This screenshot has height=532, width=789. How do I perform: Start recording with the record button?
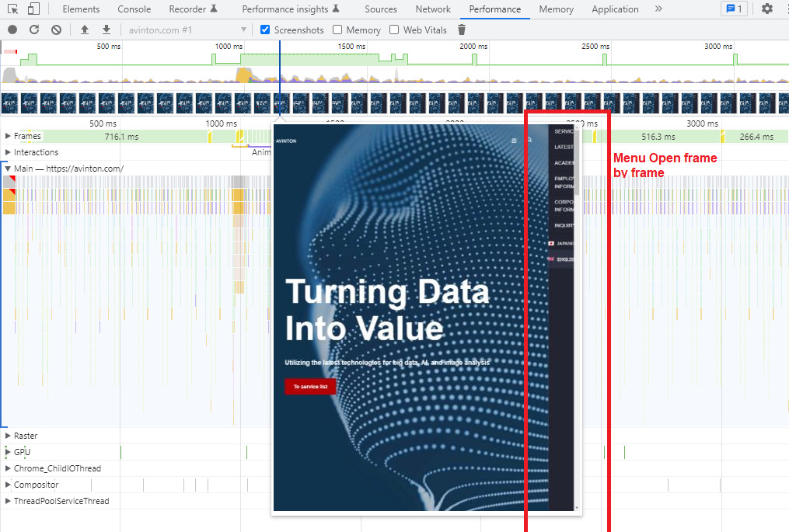(x=12, y=30)
